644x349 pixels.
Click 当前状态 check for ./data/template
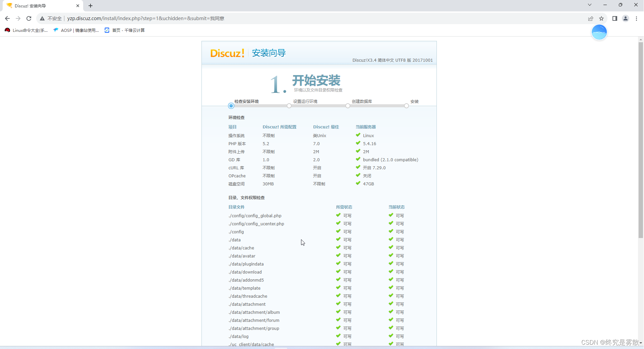tap(391, 287)
